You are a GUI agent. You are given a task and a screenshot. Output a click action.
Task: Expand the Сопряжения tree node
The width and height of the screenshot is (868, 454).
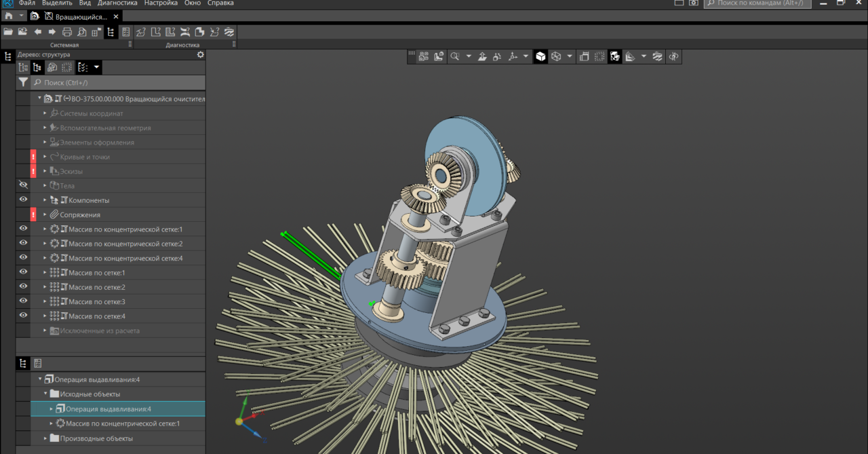(x=45, y=214)
